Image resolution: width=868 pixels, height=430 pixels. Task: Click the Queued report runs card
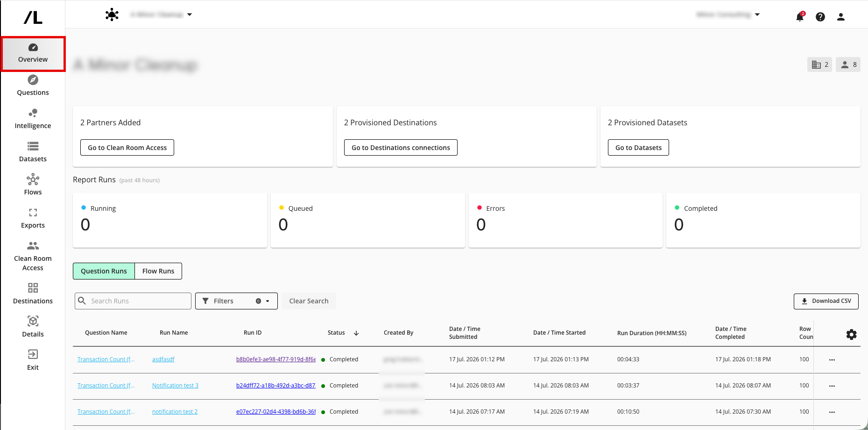tap(368, 220)
